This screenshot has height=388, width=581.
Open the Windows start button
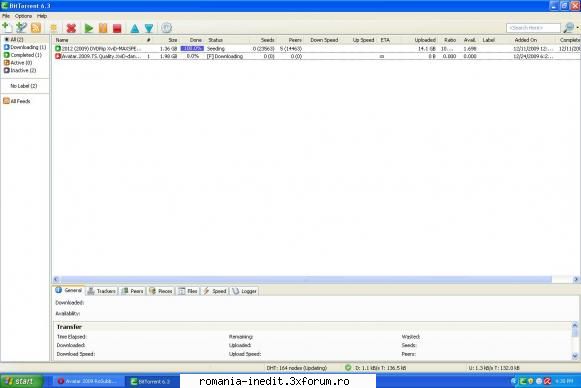pos(21,381)
